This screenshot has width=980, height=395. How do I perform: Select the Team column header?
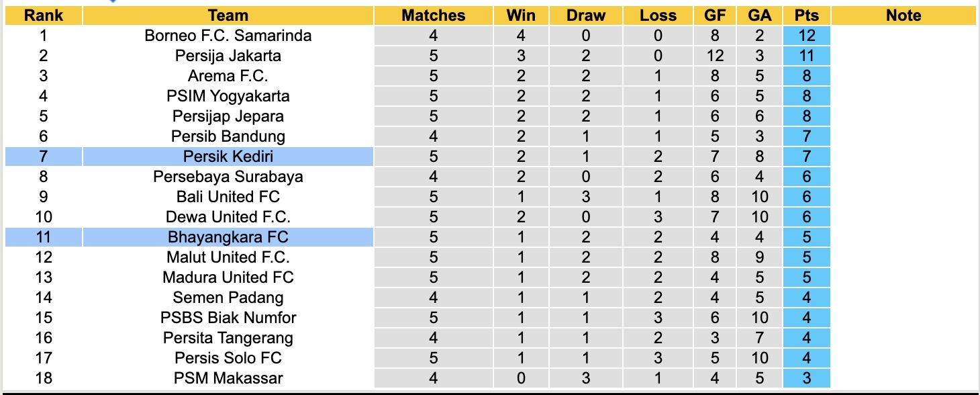[x=228, y=15]
